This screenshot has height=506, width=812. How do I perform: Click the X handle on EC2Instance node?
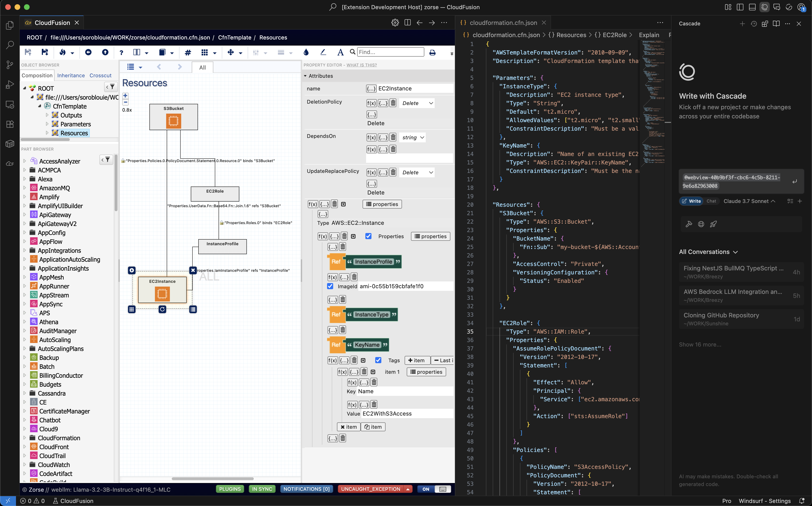(193, 270)
